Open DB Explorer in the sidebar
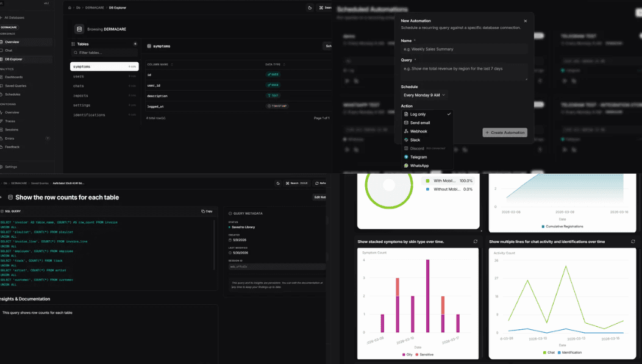This screenshot has width=642, height=364. (26, 59)
